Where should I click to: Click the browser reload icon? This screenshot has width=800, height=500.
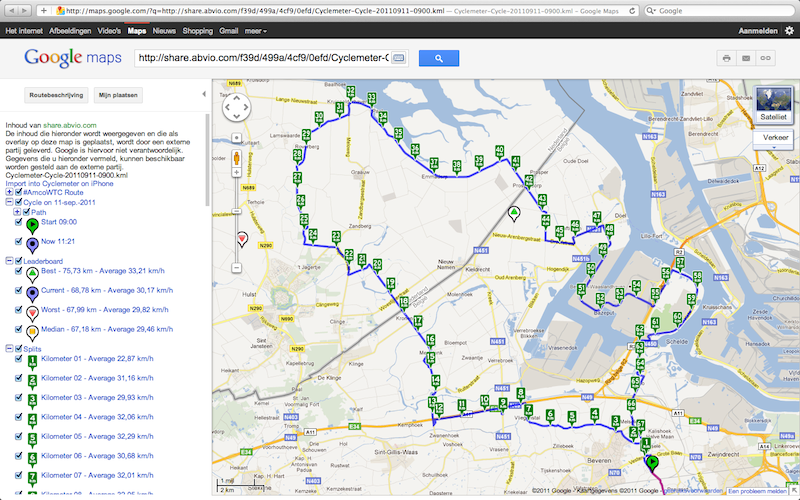(x=632, y=10)
